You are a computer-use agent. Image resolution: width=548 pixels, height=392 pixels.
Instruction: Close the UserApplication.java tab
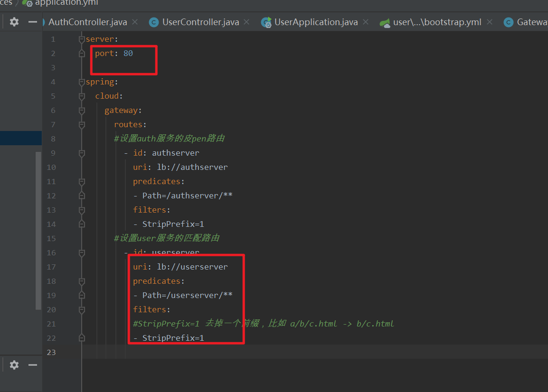(366, 22)
